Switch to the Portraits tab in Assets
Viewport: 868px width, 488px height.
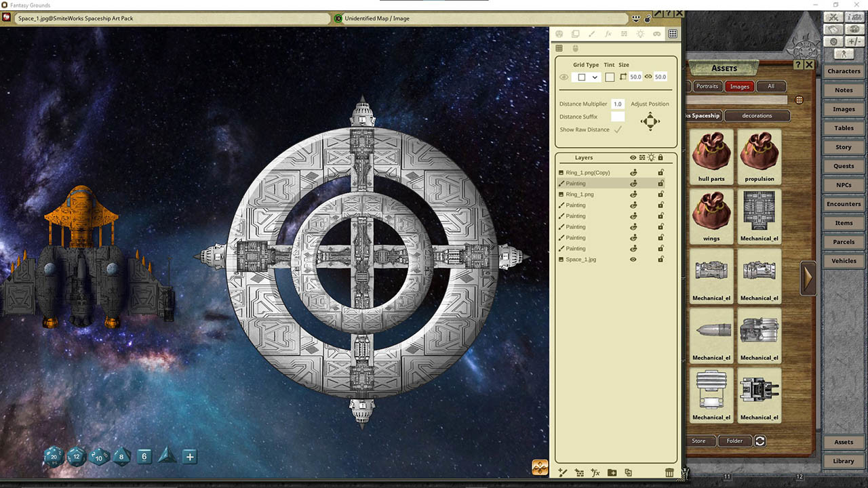[707, 86]
